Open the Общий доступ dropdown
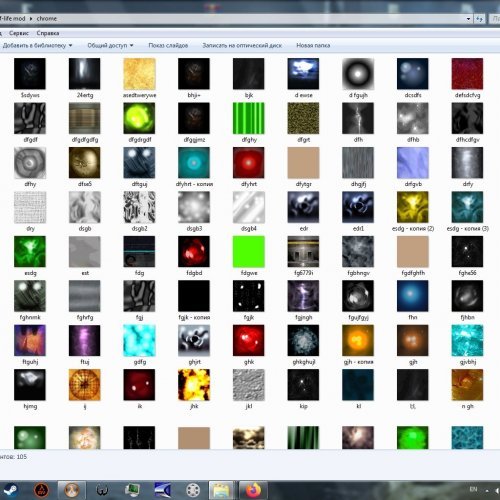Image resolution: width=500 pixels, height=500 pixels. [110, 45]
